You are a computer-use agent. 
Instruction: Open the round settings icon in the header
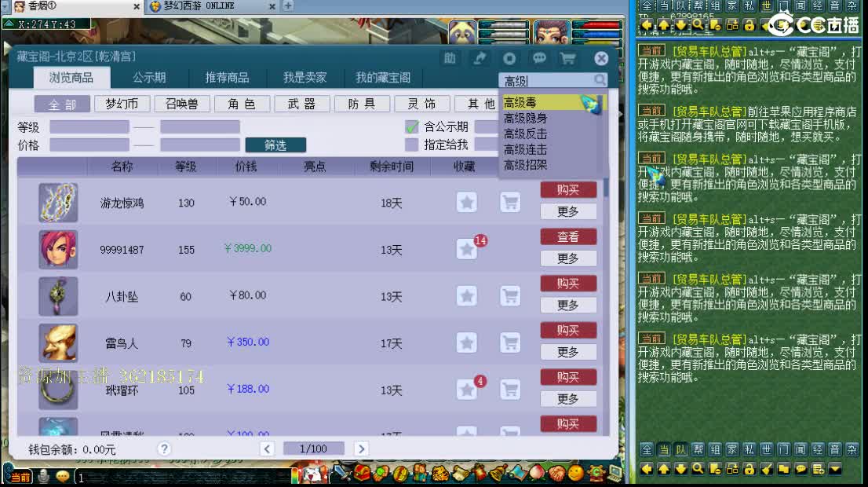[509, 58]
